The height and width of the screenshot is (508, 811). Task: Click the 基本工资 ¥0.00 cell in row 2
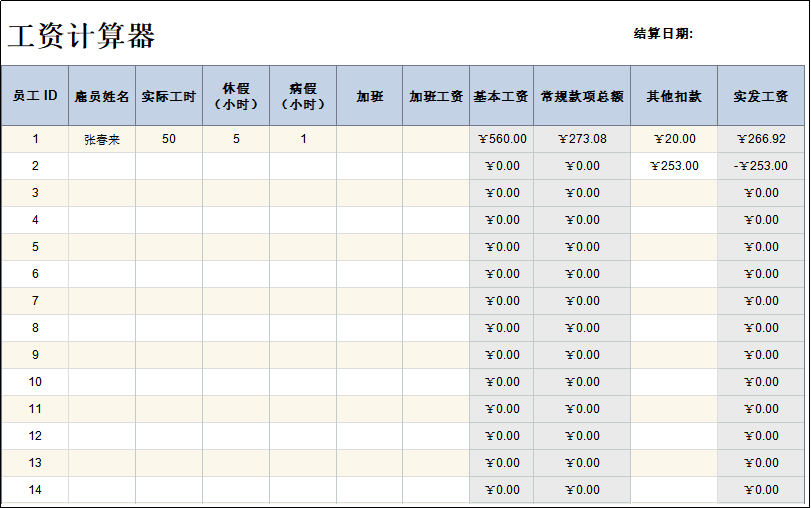501,166
